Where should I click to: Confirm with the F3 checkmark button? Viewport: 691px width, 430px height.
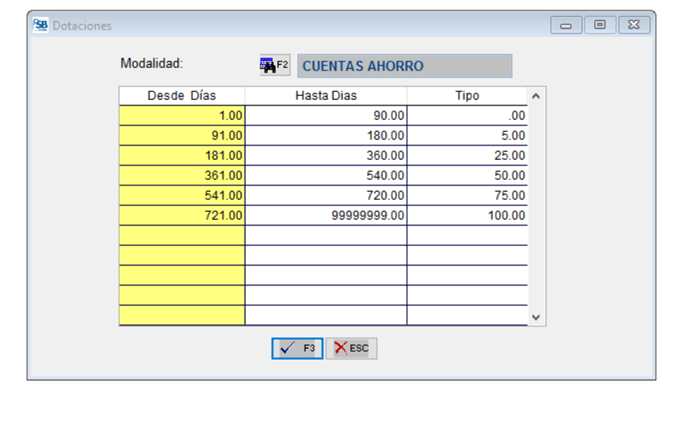pos(297,348)
